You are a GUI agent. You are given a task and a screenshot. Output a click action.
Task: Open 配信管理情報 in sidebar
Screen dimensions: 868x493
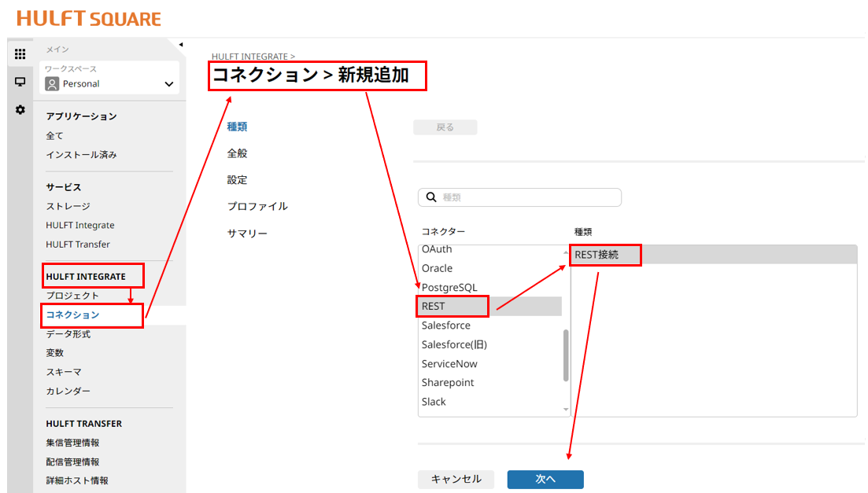tap(72, 462)
